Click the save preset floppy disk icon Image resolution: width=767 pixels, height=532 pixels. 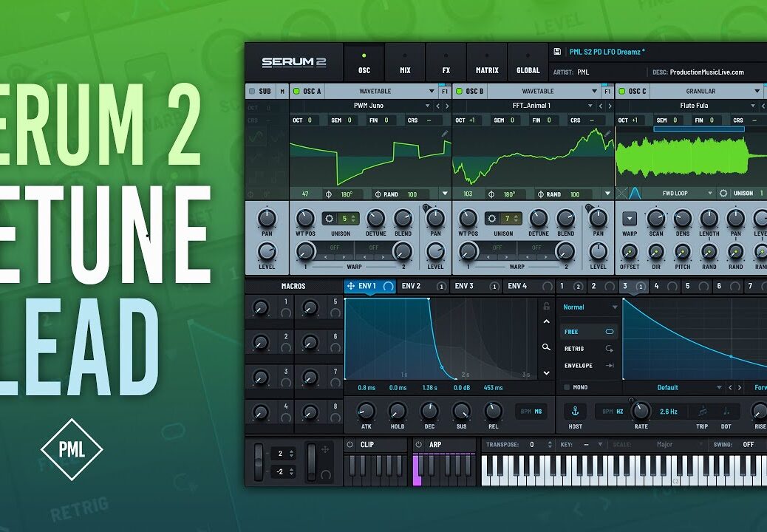tap(557, 52)
